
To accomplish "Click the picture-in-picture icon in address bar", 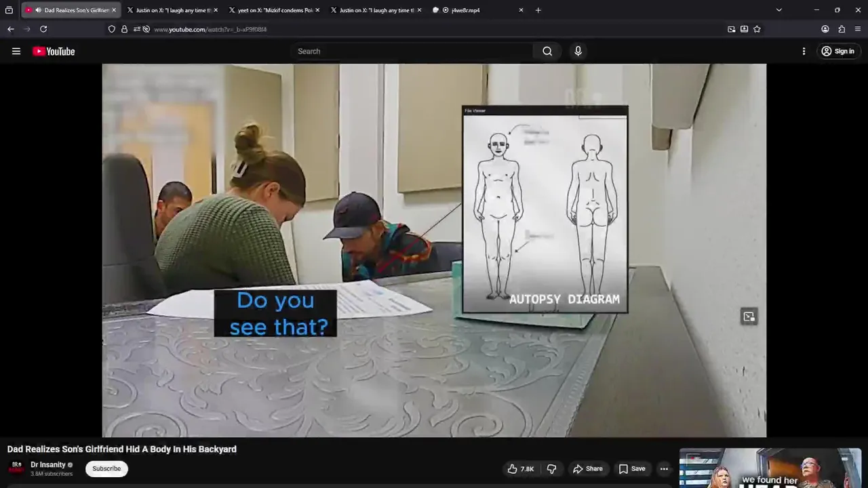I will (x=731, y=29).
